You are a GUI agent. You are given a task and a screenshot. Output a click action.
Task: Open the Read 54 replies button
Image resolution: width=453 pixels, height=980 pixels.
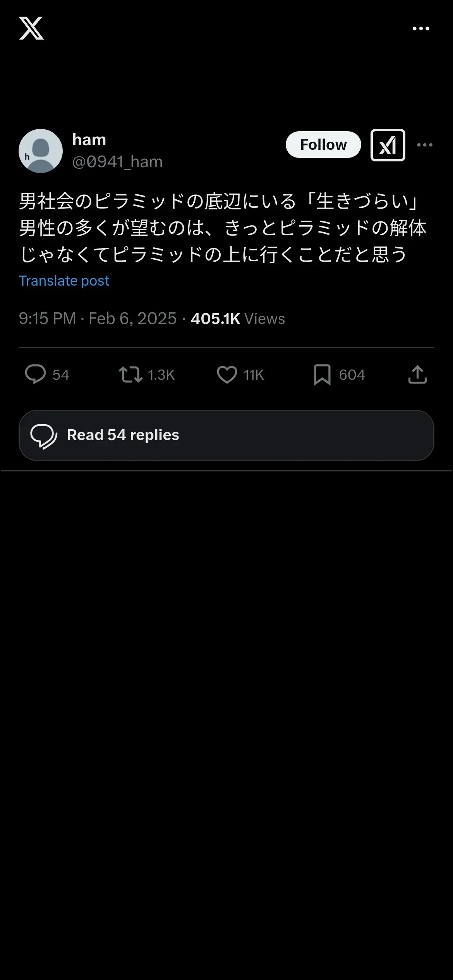click(x=226, y=435)
